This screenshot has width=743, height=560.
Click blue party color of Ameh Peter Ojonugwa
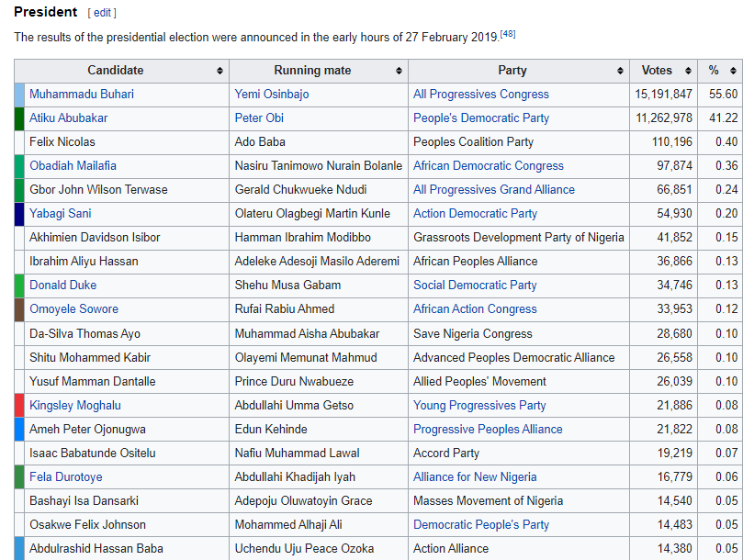19,429
